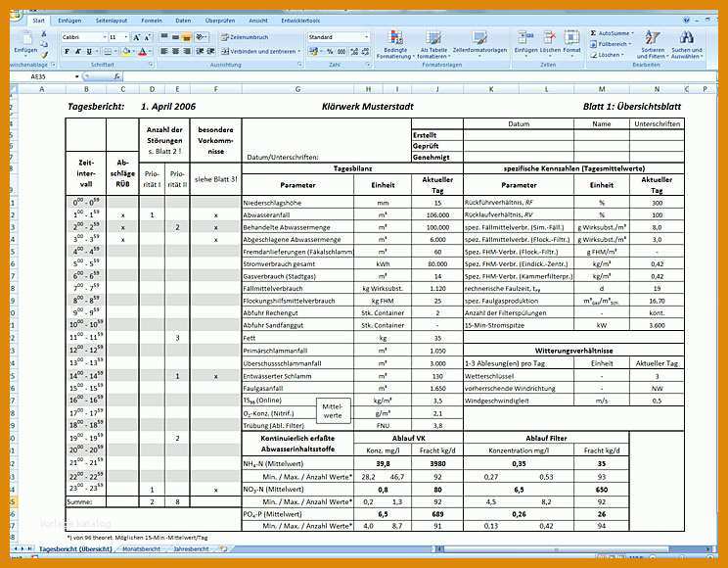728x568 pixels.
Task: Toggle center text alignment
Action: (175, 51)
